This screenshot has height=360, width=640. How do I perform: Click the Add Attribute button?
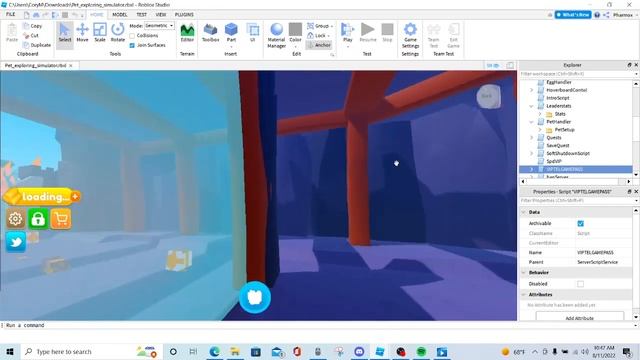tap(580, 318)
